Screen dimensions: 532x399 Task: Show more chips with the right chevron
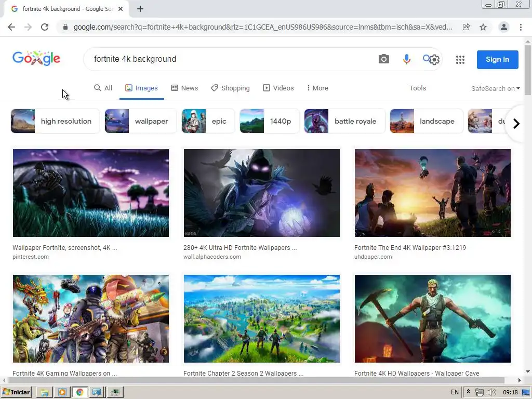516,124
